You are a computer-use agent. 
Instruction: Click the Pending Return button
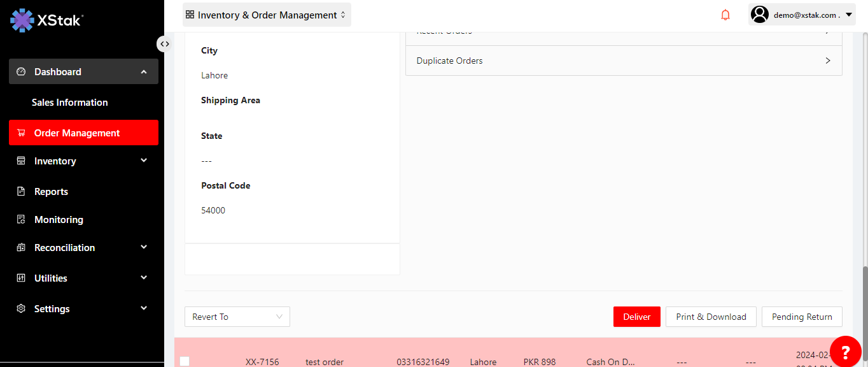coord(801,317)
